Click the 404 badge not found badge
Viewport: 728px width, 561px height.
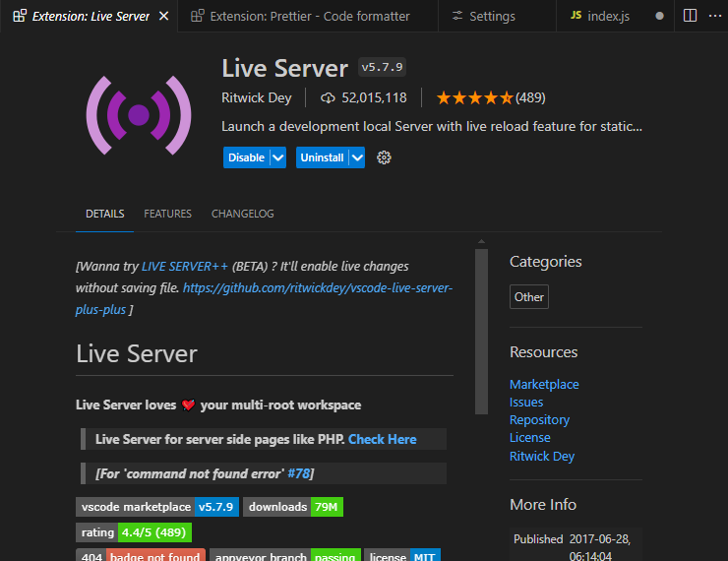(141, 555)
